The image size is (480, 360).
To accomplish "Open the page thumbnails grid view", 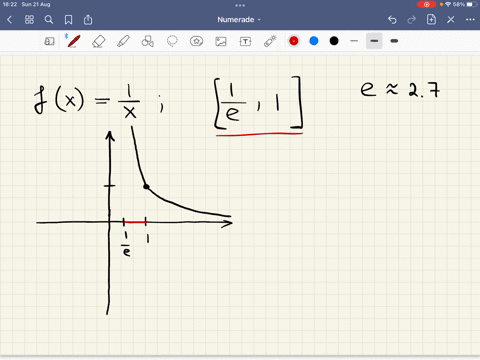I will click(x=29, y=20).
